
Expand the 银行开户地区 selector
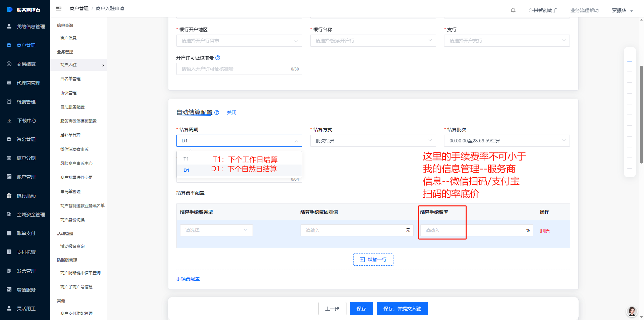coord(239,41)
